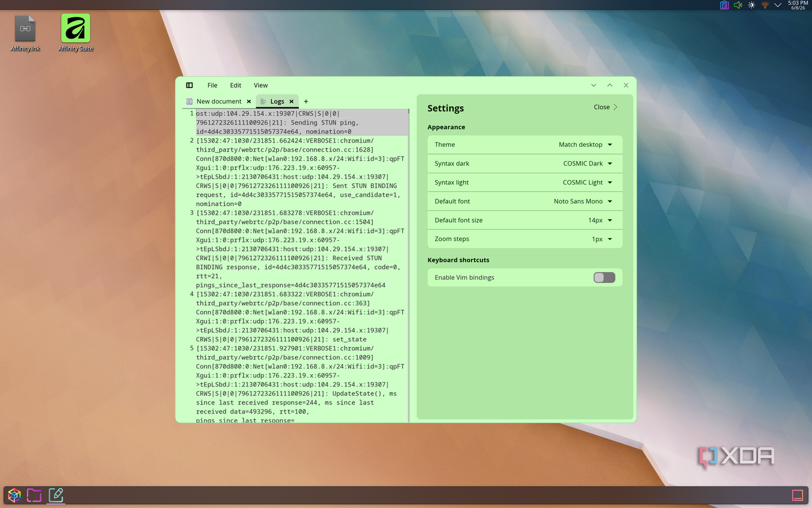Close the Settings panel

606,107
